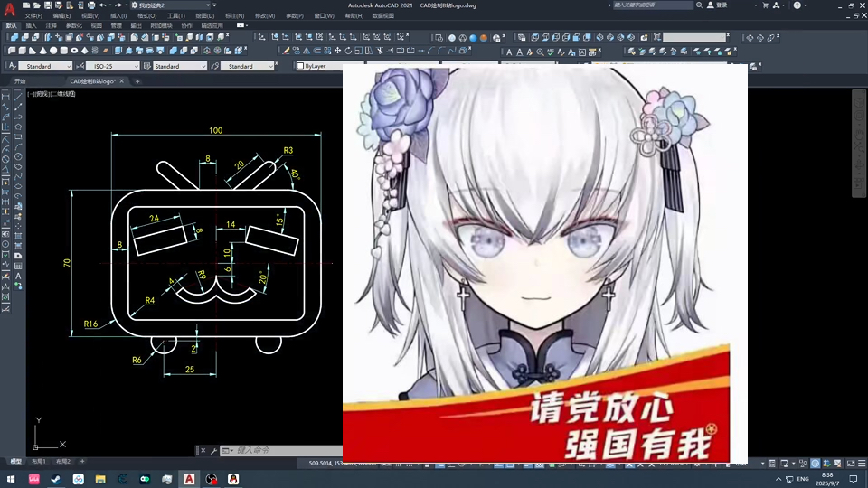Viewport: 868px width, 488px height.
Task: Run the Spell Check tool in Text toolbar
Action: tap(551, 52)
